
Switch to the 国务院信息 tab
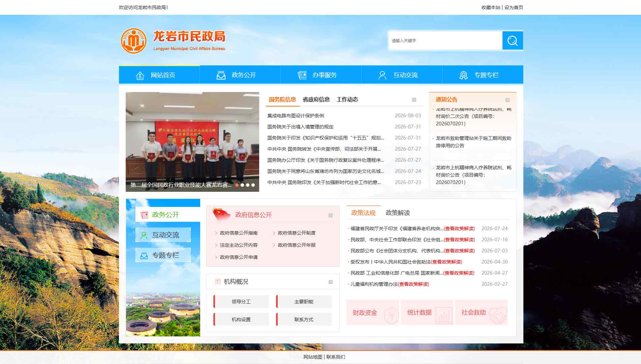[282, 99]
